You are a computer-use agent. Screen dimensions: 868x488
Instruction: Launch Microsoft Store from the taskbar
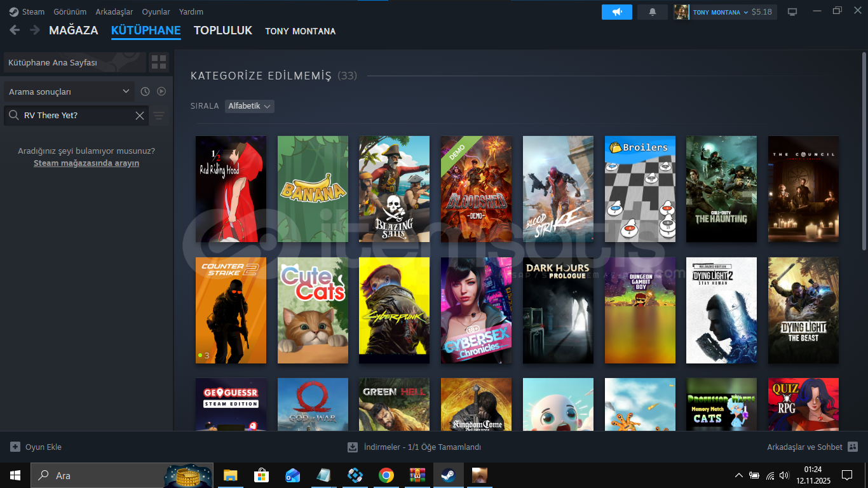pos(261,475)
